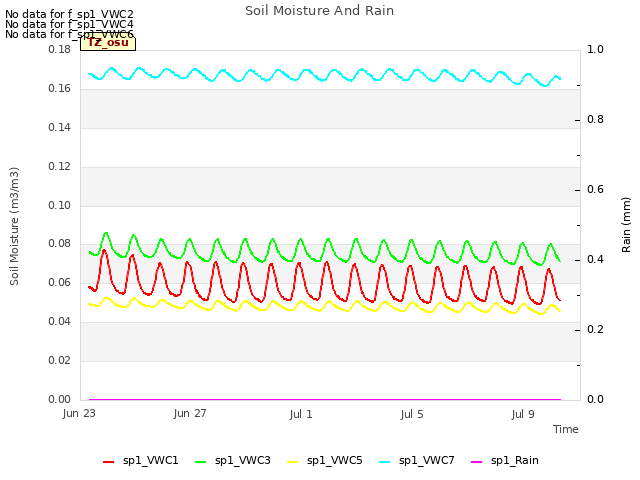Image resolution: width=640 pixels, height=480 pixels.
Task: Click the sp1_VWC3 legend label
Action: 242,460
